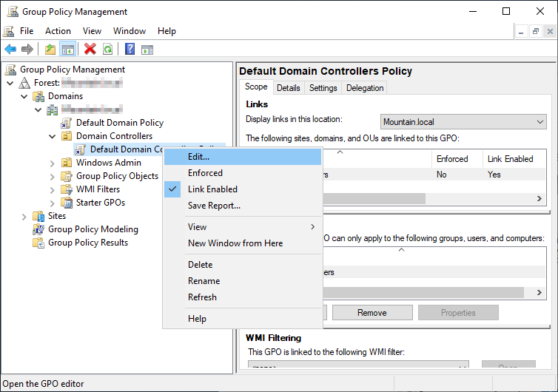Toggle the Show/Hide console tree icon
558x392 pixels.
[67, 49]
